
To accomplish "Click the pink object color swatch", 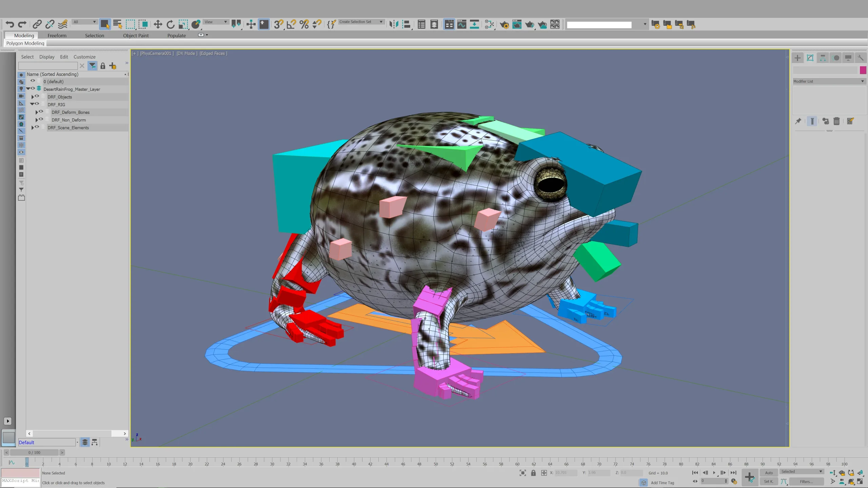I will [863, 70].
